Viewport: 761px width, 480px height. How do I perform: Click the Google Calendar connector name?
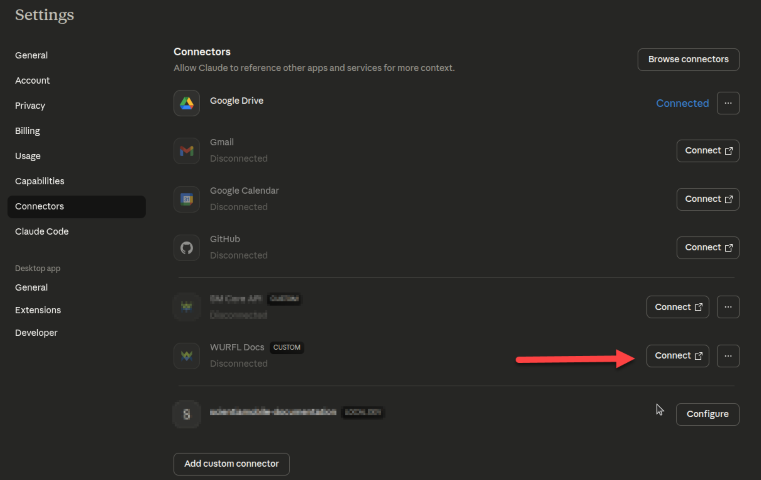(x=245, y=191)
